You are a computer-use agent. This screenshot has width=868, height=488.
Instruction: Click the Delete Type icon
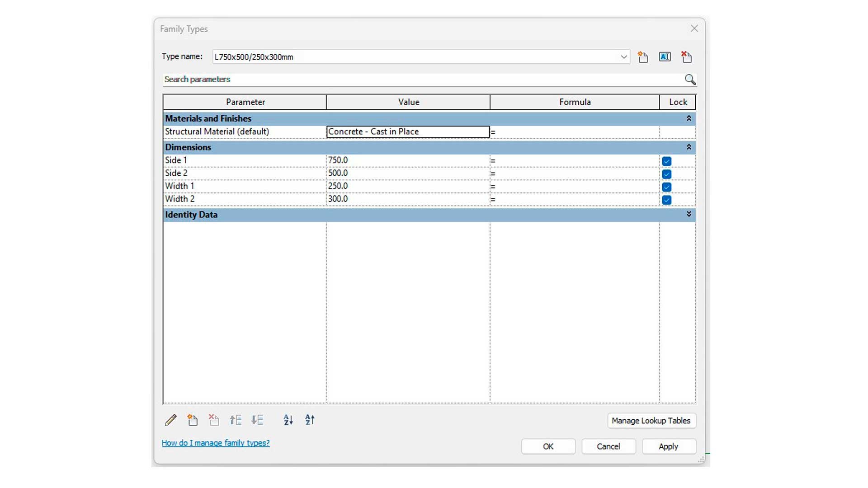[x=687, y=57]
